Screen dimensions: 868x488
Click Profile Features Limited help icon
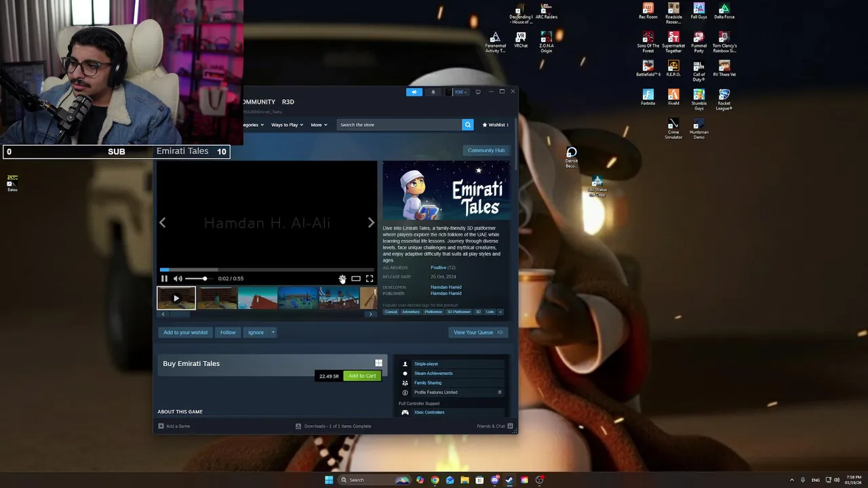click(x=500, y=392)
